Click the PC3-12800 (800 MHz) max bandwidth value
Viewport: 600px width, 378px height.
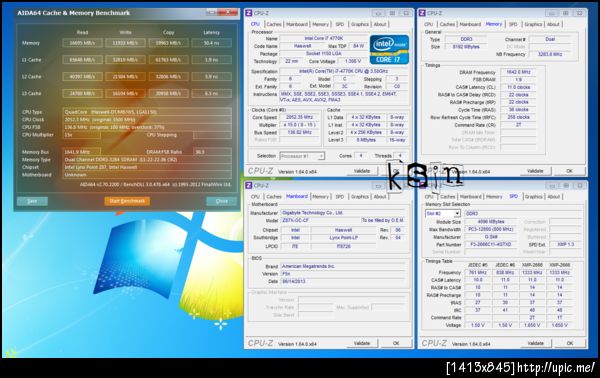point(491,230)
